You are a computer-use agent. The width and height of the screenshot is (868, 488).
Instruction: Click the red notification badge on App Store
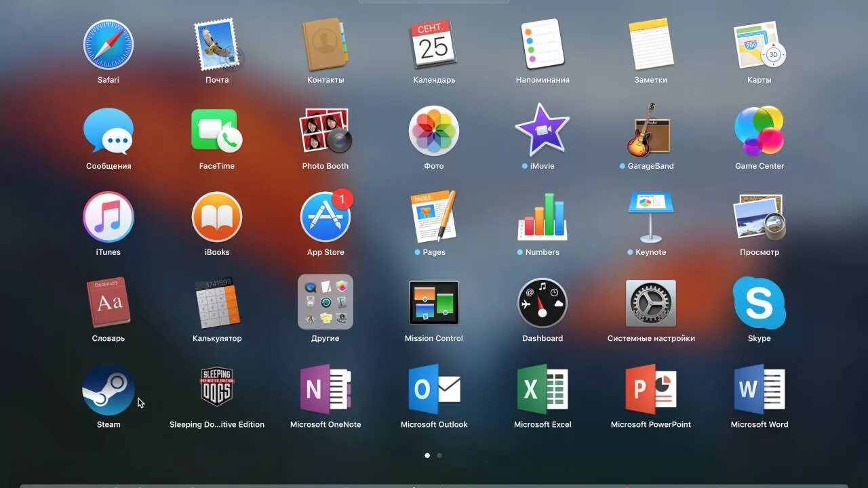(343, 199)
